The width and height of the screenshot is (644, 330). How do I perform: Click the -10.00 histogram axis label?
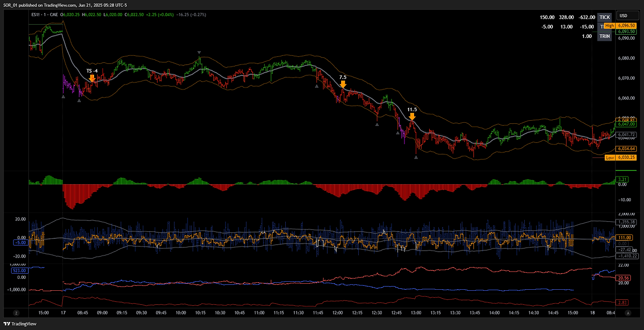click(624, 200)
